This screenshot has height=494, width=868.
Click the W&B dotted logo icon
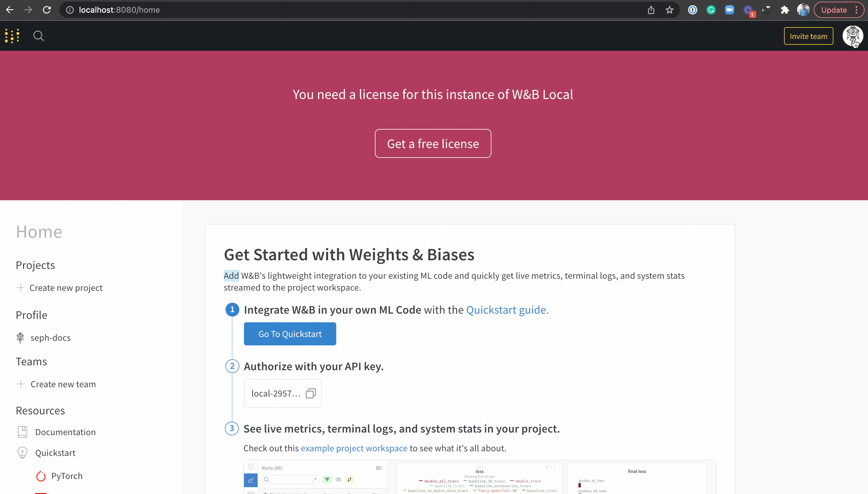tap(12, 36)
